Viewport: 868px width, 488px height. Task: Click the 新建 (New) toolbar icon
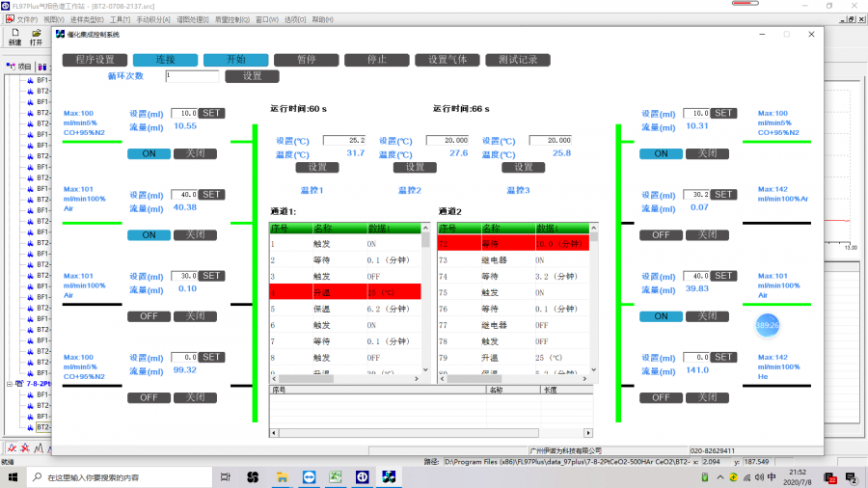[x=14, y=37]
